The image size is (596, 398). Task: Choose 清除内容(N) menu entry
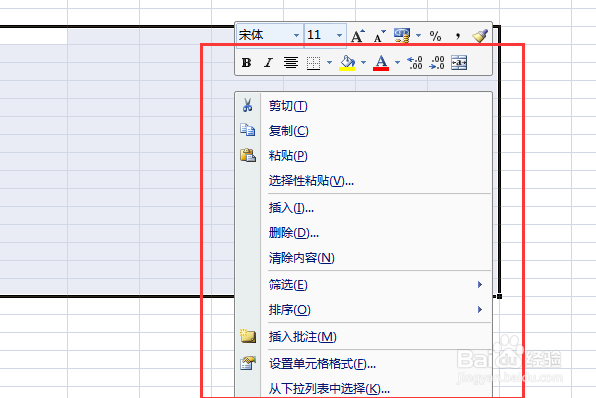(x=364, y=258)
